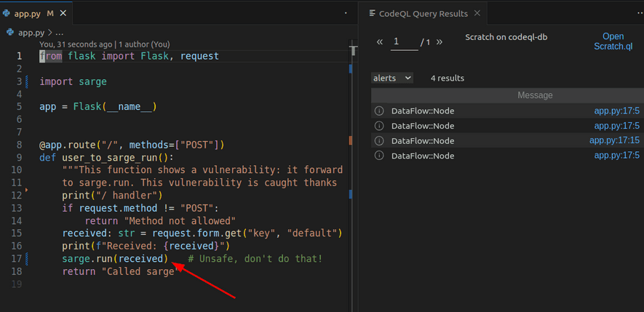
Task: Click info icon of third DataFlow::Node alert
Action: click(x=378, y=141)
